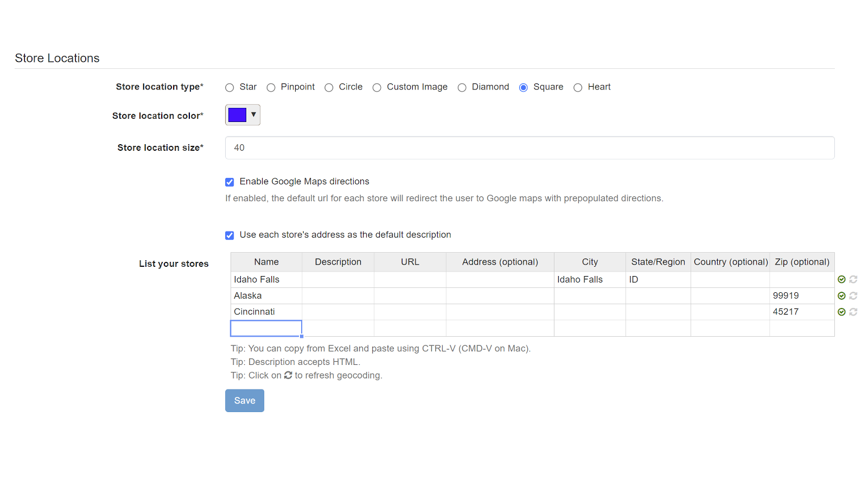Screen dimensions: 868x488
Task: Click the Save button
Action: coord(245,401)
